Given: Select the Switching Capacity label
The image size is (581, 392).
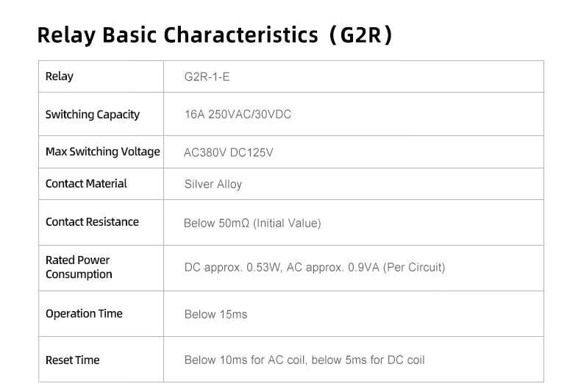Looking at the screenshot, I should 92,115.
